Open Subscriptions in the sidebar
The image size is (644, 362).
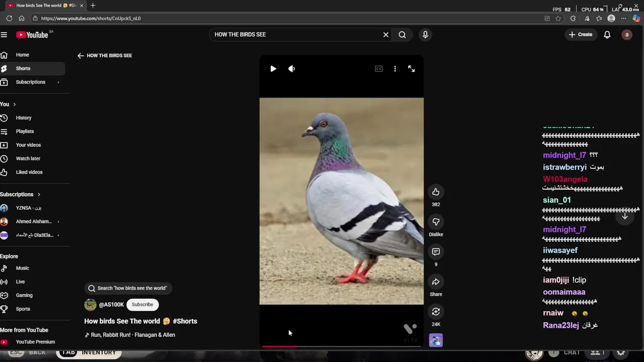(32, 82)
